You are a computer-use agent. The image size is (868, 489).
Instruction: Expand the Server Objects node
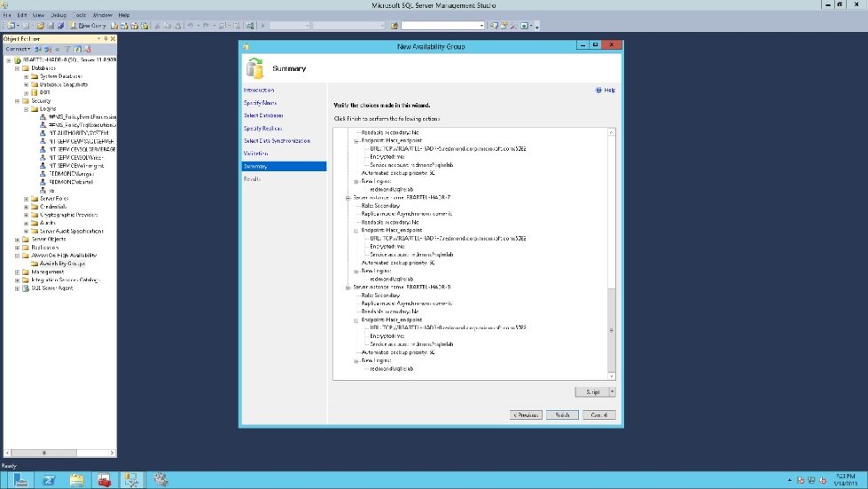(x=17, y=240)
